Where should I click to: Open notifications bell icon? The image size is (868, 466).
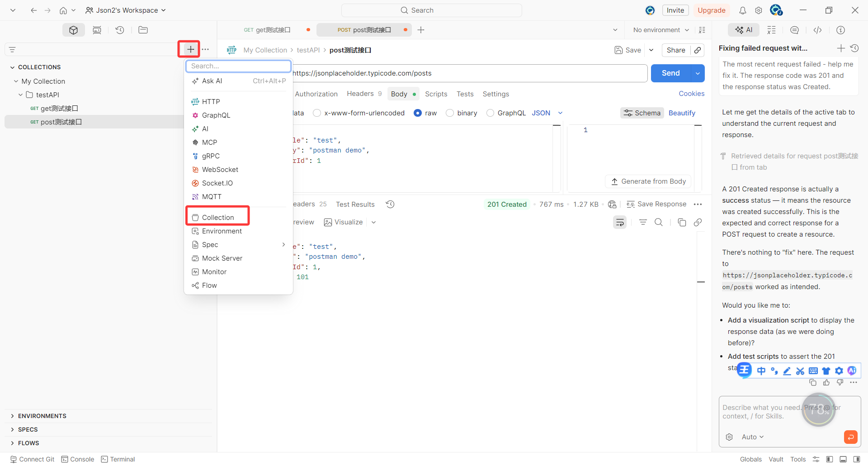tap(743, 10)
